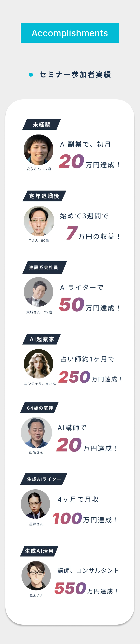Select the 建設系会社員 tag label
This screenshot has height=644, width=140.
[44, 267]
